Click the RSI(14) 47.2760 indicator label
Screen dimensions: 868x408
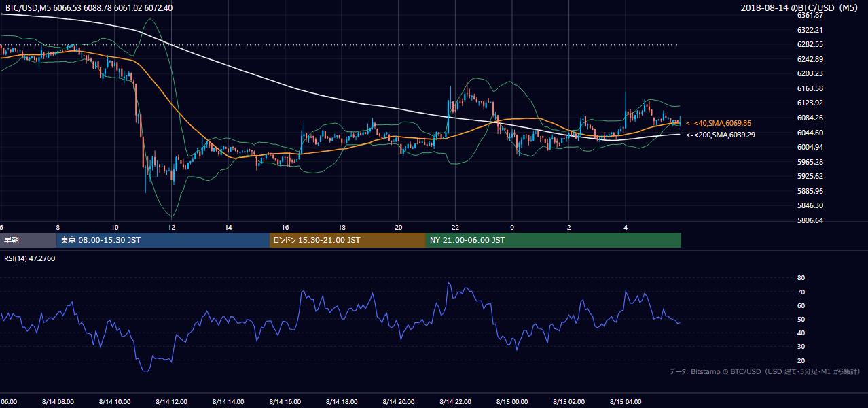30,259
